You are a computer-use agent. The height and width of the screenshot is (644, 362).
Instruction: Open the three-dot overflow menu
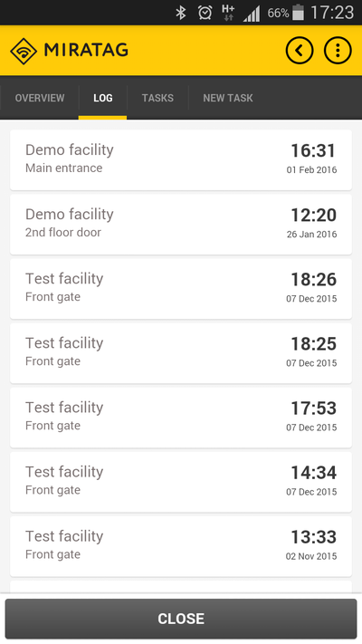(338, 51)
